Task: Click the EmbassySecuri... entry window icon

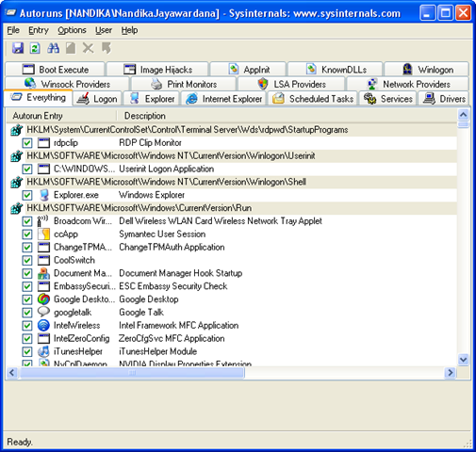Action: point(43,286)
